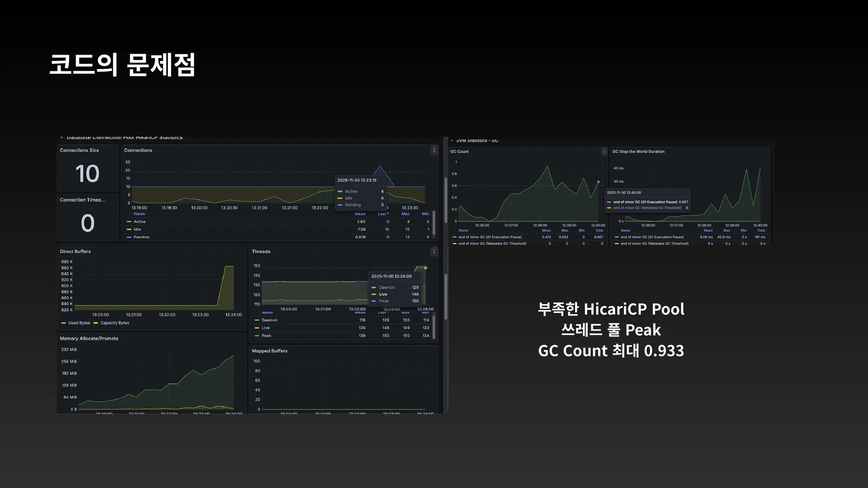Sort GC Count legend by Total column
Screen dimensions: 868x488
pyautogui.click(x=599, y=230)
